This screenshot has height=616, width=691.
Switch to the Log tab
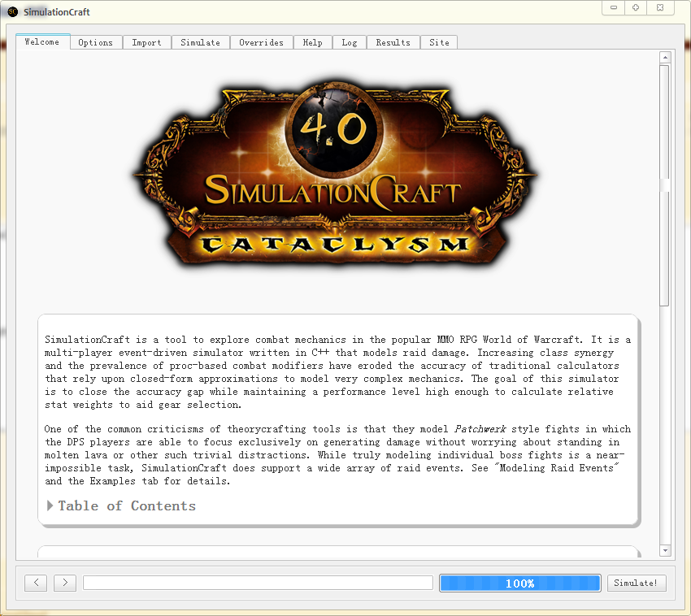pos(350,41)
